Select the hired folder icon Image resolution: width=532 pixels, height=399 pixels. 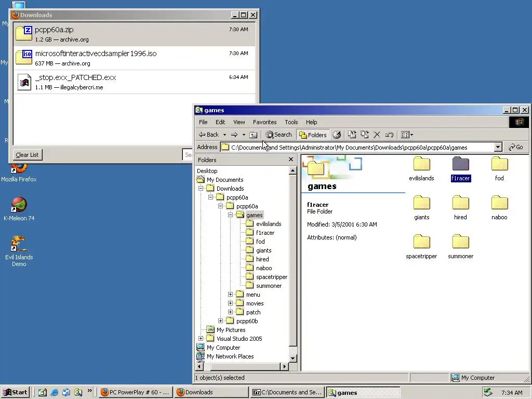click(x=460, y=203)
